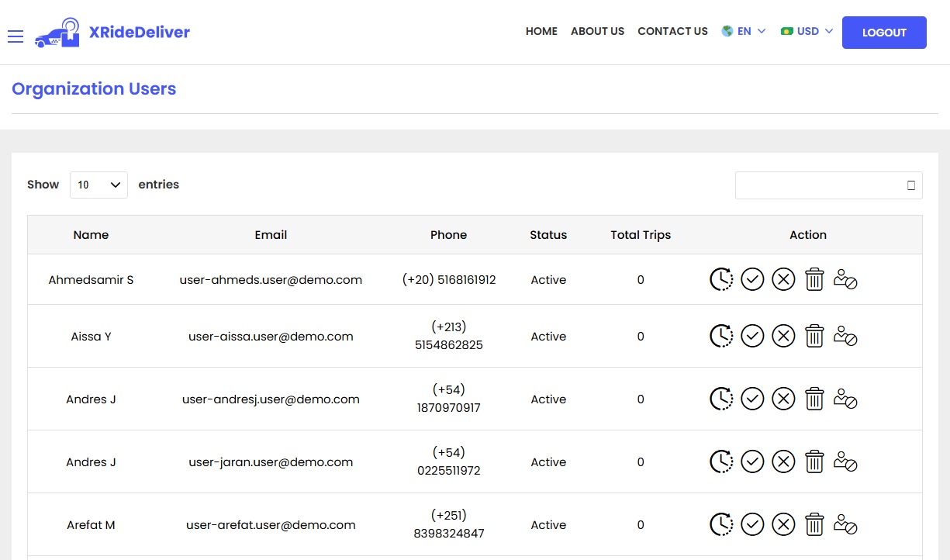Click checkmark icon in user-jaran.user@demo.com row
This screenshot has width=950, height=560.
point(752,461)
